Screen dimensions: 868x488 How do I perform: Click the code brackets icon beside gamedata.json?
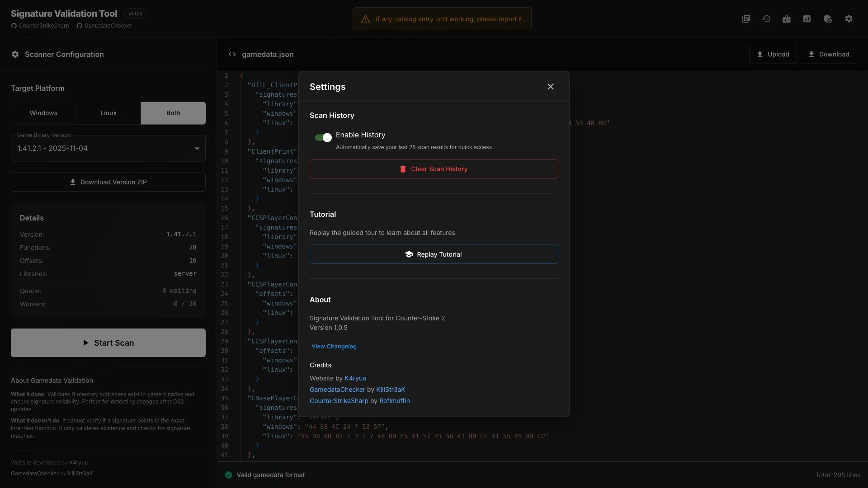point(232,54)
